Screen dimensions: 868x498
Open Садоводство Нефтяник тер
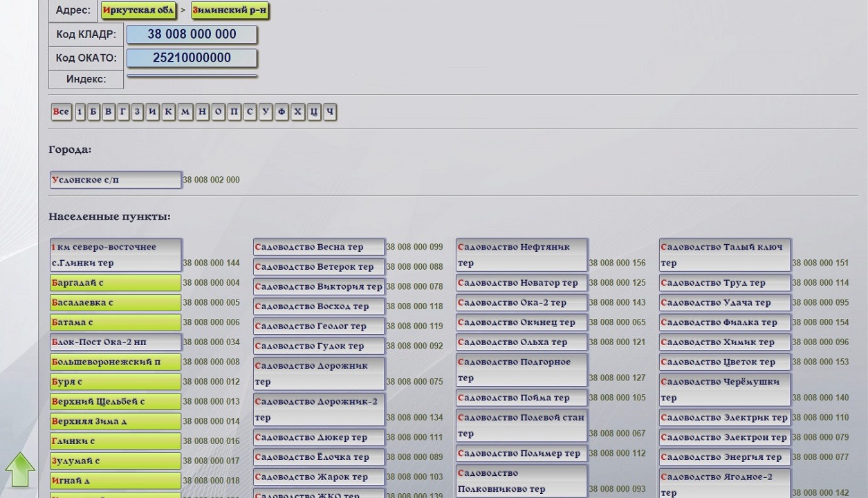(x=521, y=255)
